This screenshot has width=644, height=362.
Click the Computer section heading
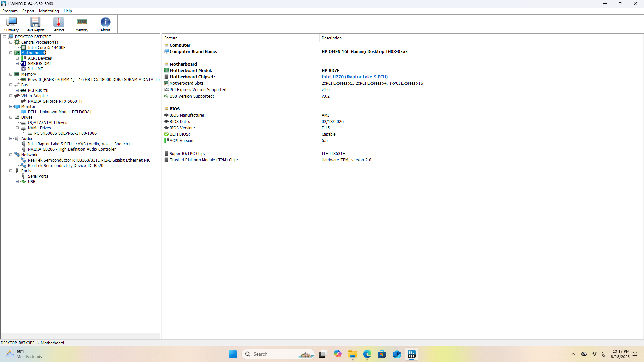[x=180, y=45]
